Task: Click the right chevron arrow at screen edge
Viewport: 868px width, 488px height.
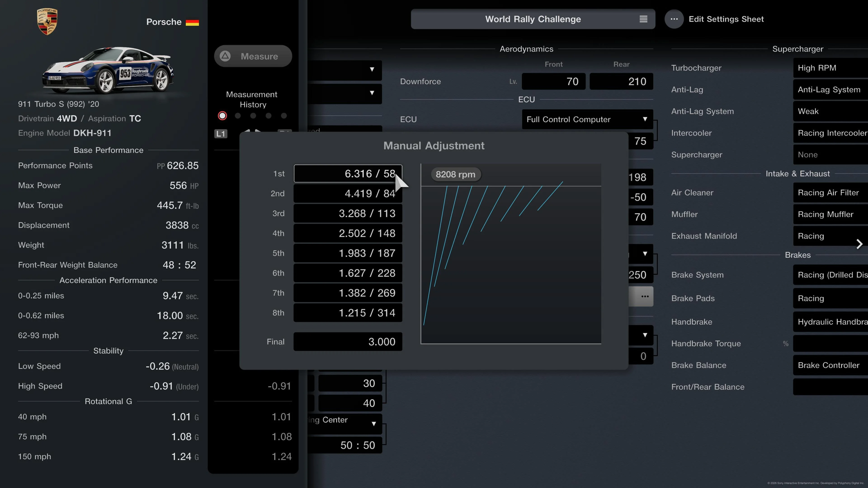Action: (x=859, y=244)
